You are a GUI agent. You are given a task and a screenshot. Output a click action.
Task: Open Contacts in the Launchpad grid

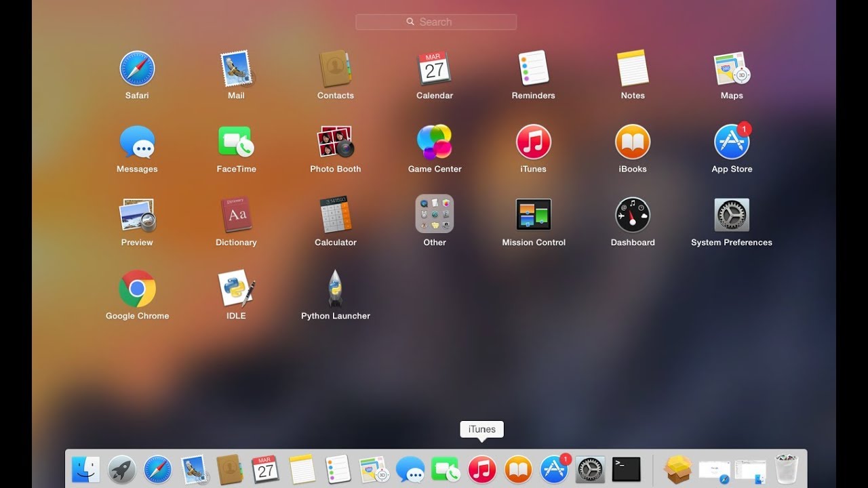336,69
